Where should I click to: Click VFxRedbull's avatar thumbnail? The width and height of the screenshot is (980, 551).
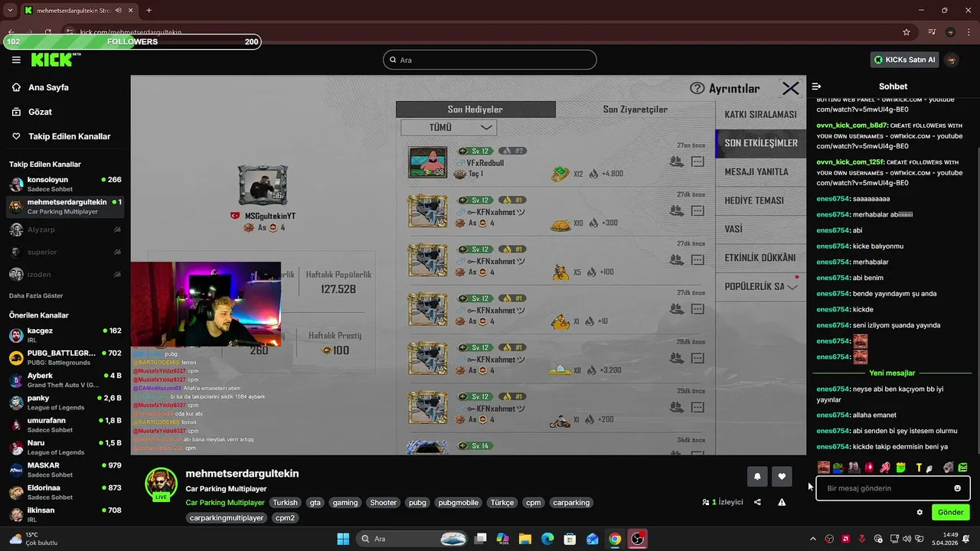pos(427,163)
